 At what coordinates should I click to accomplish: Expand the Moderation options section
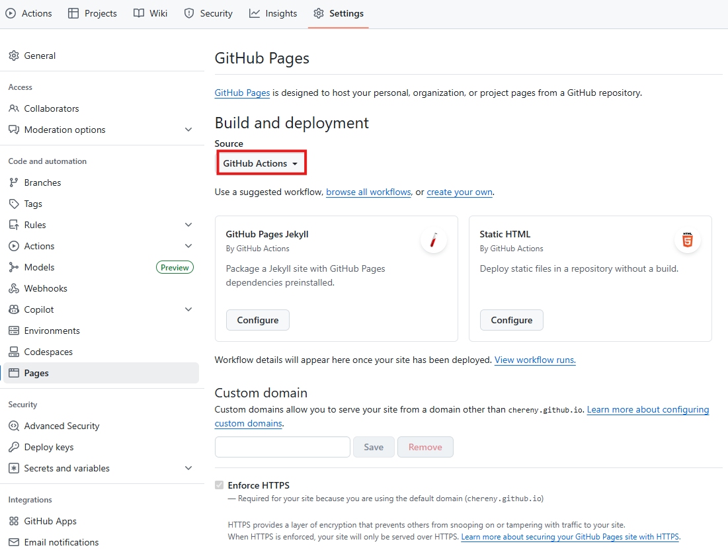(188, 130)
